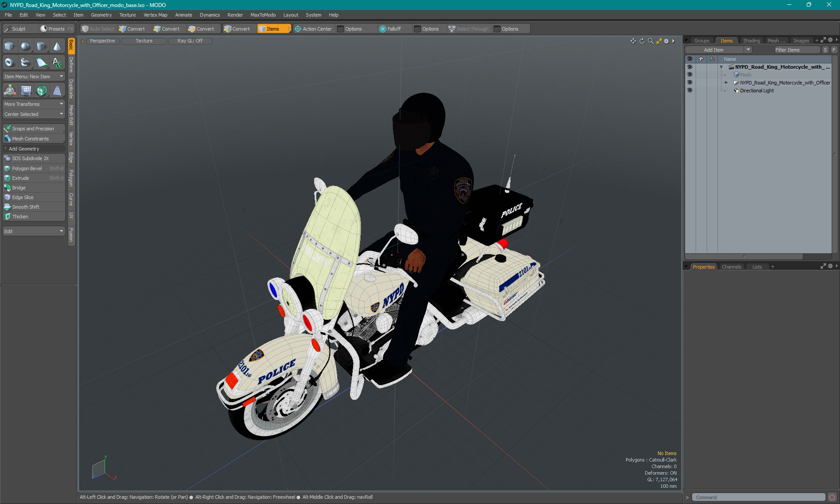The height and width of the screenshot is (504, 840).
Task: Click the Mesh Constraints button
Action: click(x=34, y=139)
